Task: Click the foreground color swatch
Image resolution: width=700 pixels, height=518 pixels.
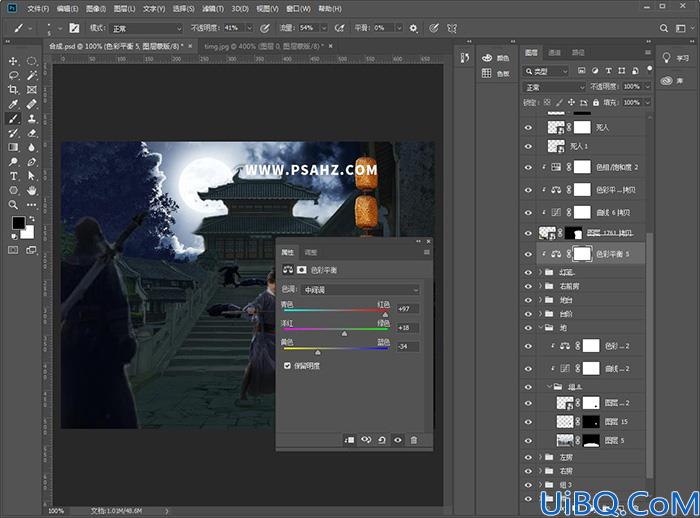Action: coord(18,222)
